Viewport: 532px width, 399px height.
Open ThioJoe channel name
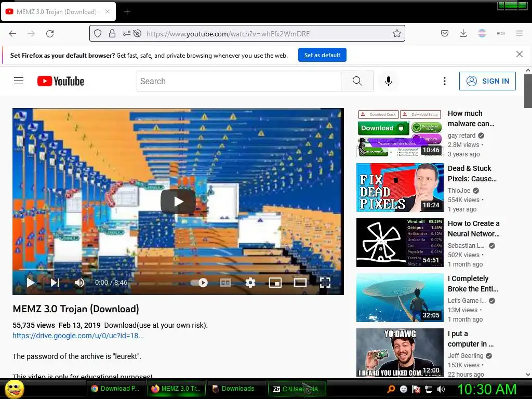(459, 190)
